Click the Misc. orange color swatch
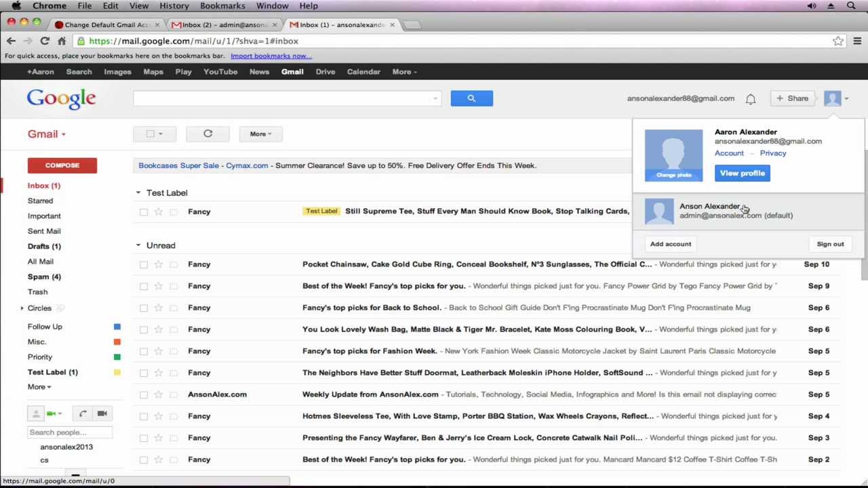868x488 pixels. (x=117, y=342)
